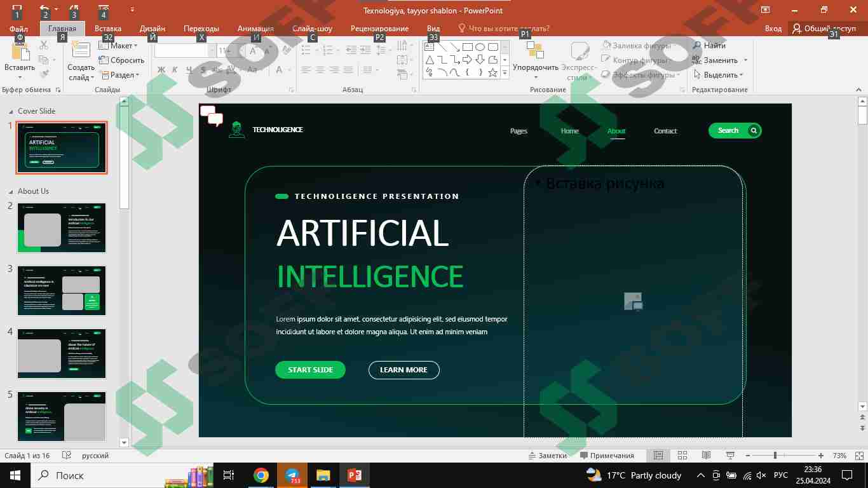Toggle the Заметки notes pane
The image size is (868, 488).
(x=547, y=456)
